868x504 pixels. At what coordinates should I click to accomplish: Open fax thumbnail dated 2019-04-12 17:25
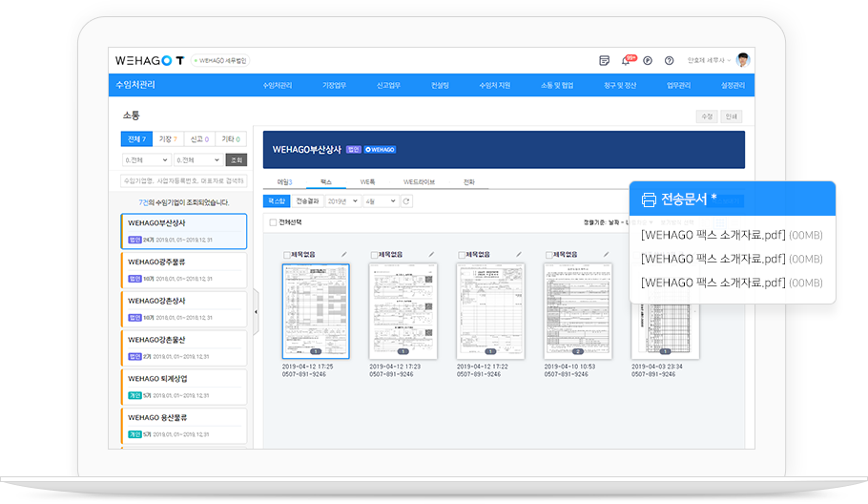(x=316, y=311)
